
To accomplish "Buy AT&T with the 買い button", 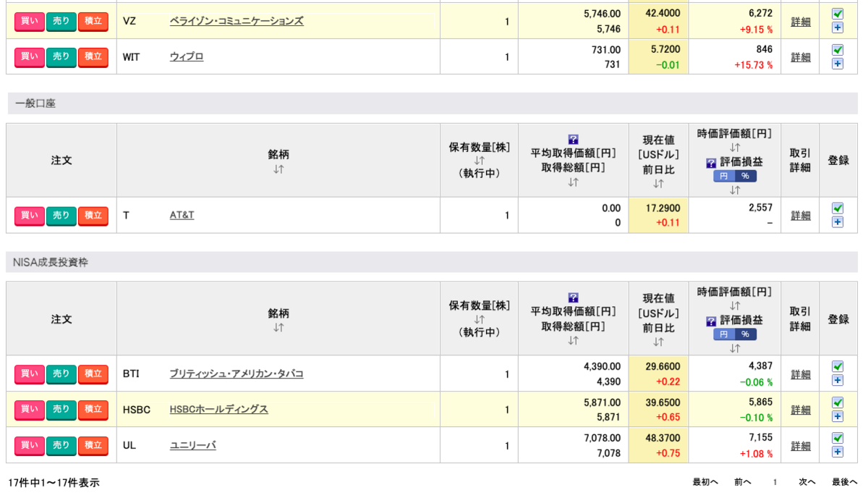I will [x=30, y=216].
